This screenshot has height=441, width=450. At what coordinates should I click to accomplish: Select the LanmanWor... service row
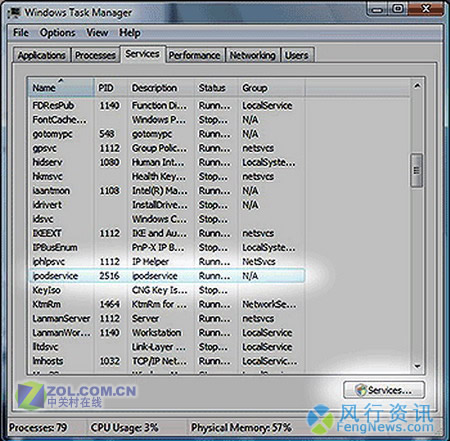[166, 333]
